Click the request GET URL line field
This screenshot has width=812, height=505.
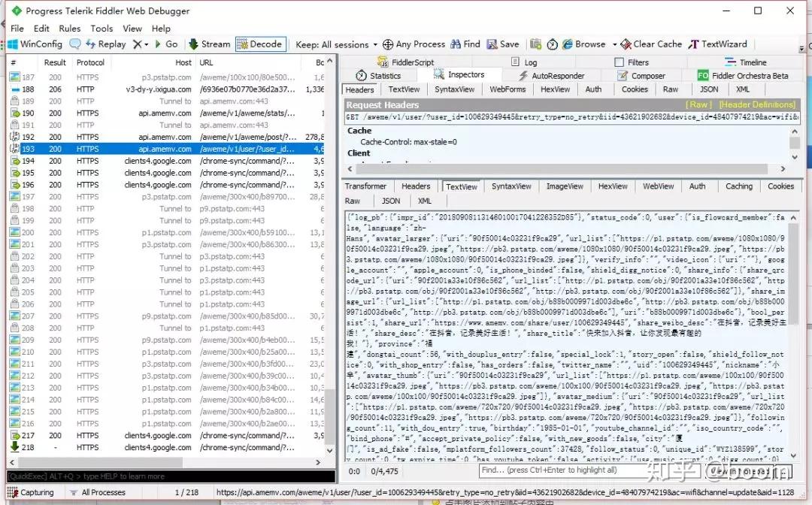tap(572, 117)
